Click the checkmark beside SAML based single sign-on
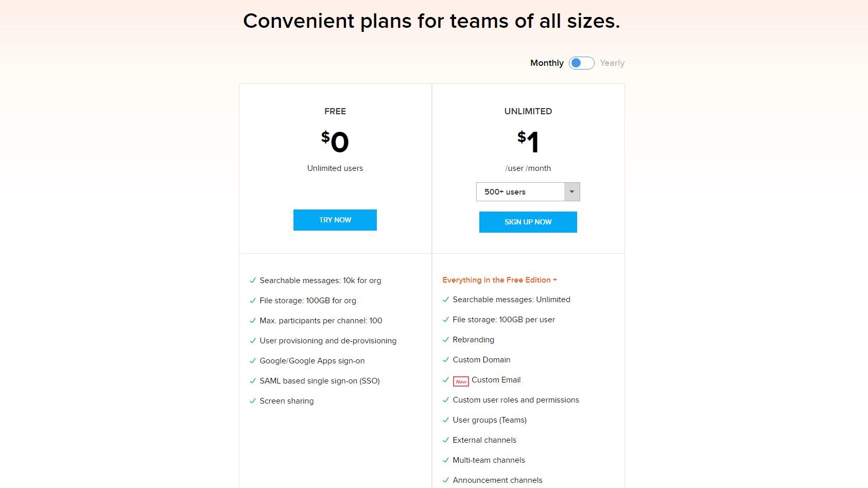Image resolution: width=868 pixels, height=488 pixels. (x=253, y=381)
